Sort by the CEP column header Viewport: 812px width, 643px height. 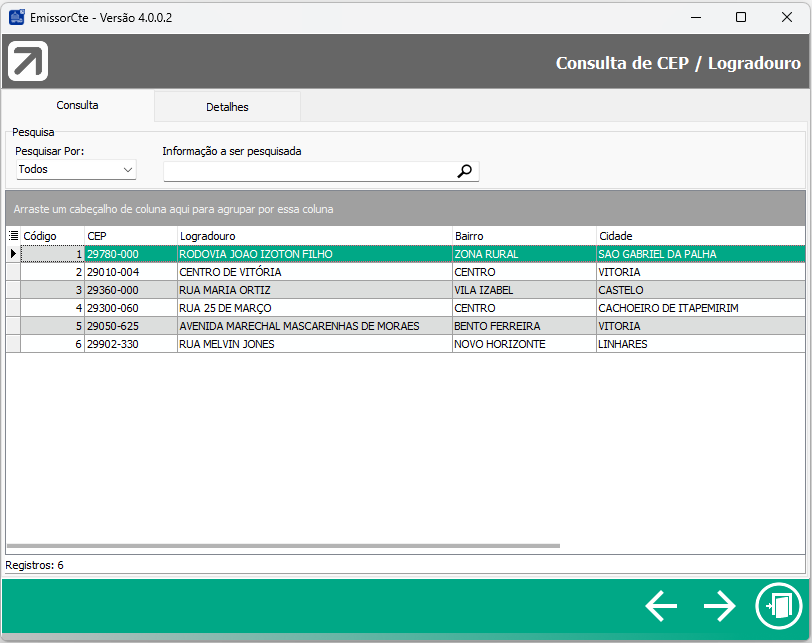pyautogui.click(x=130, y=236)
